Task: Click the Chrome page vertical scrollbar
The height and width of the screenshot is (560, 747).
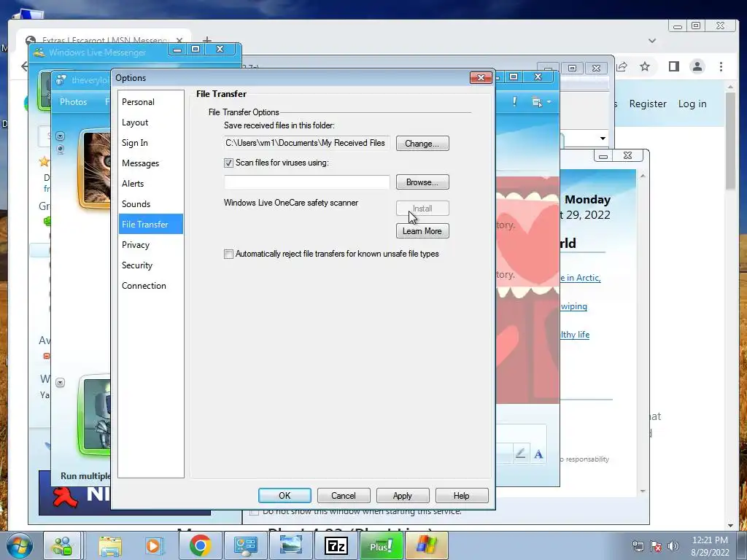Action: tap(730, 142)
